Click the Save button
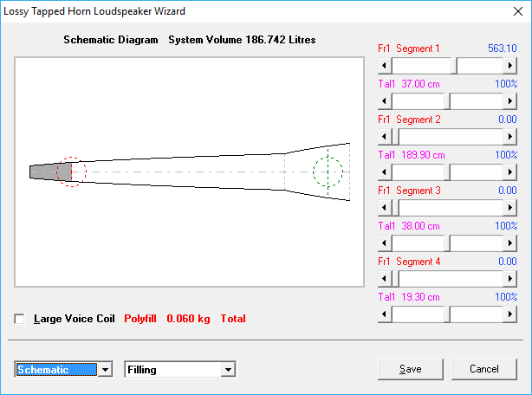The image size is (532, 395). 411,369
